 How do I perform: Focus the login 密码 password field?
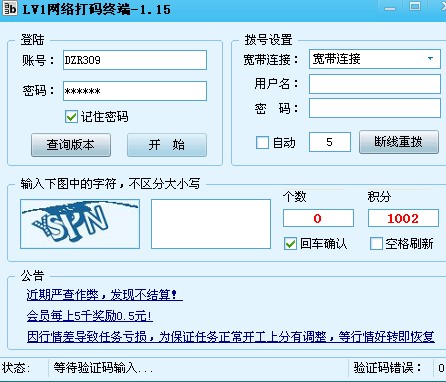(x=135, y=91)
